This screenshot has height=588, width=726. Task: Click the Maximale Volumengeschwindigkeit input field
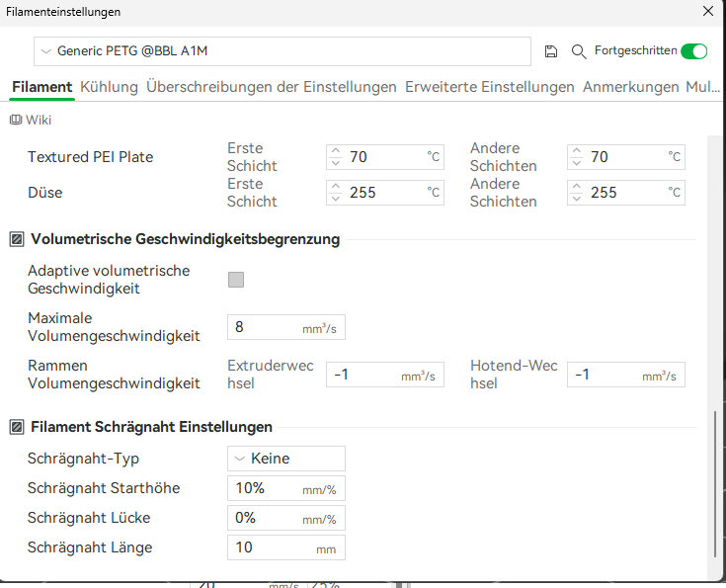tap(286, 327)
